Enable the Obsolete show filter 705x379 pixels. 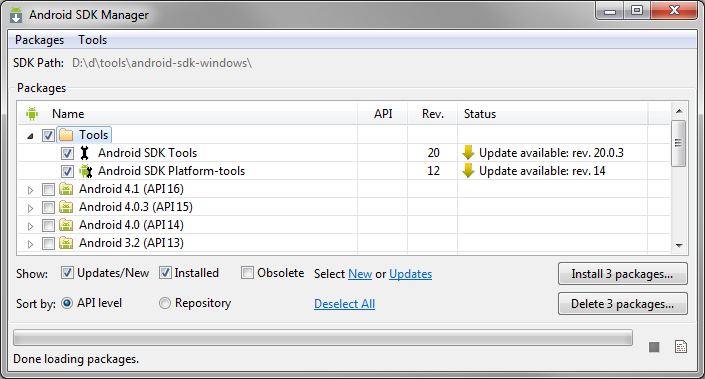[247, 272]
